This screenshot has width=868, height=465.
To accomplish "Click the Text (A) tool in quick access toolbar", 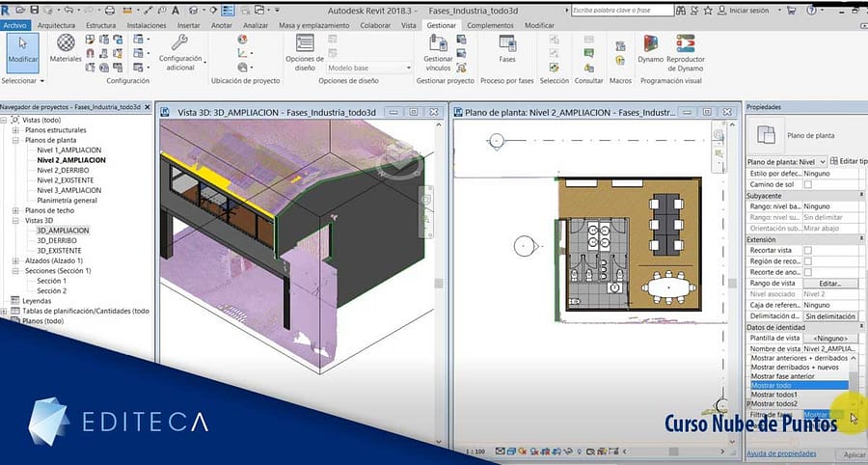I will coord(176,10).
